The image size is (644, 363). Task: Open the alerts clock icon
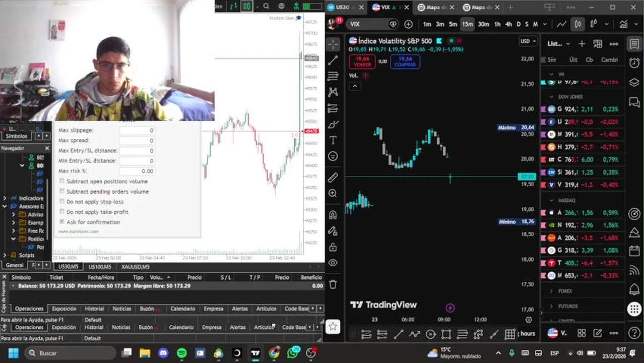point(634,63)
